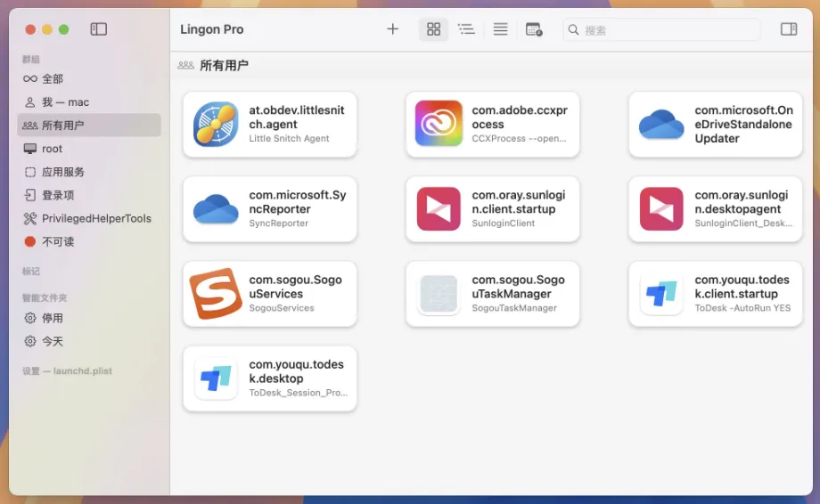Viewport: 820px width, 504px height.
Task: Open the 今天 smart folder
Action: click(89, 342)
